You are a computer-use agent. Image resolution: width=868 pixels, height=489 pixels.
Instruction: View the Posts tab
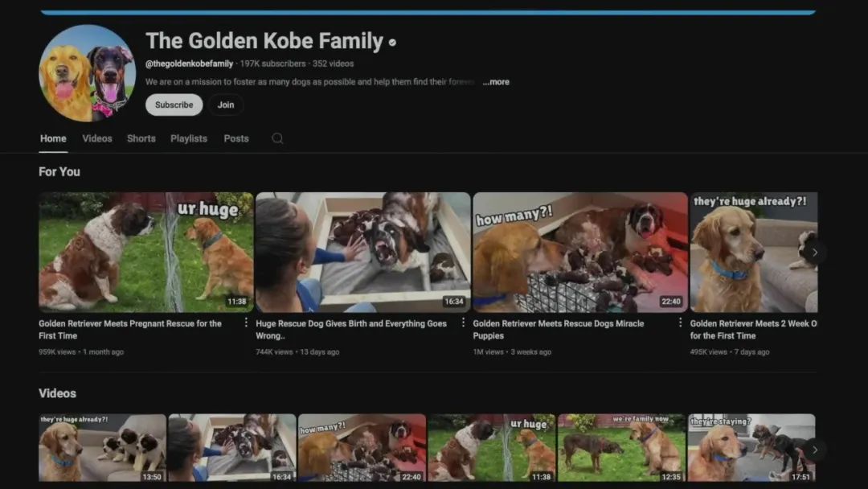(x=236, y=138)
